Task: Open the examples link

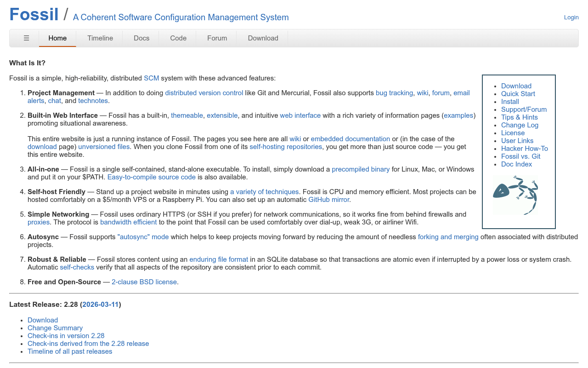Action: (x=458, y=115)
